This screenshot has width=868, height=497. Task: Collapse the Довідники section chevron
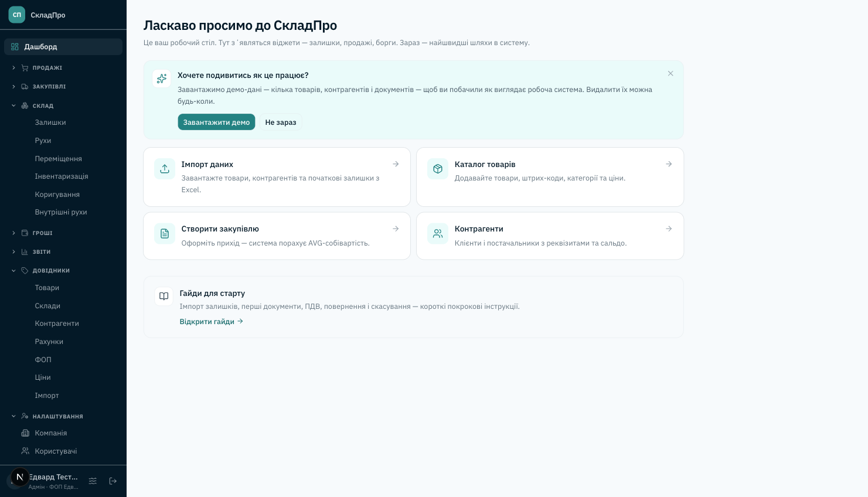point(13,271)
